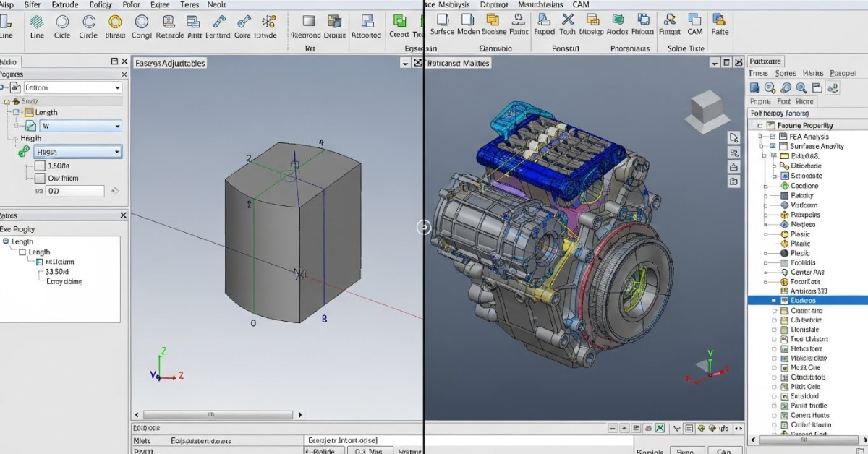Viewport: 868px width, 454px height.
Task: Click the input field showing 0|2
Action: 75,192
